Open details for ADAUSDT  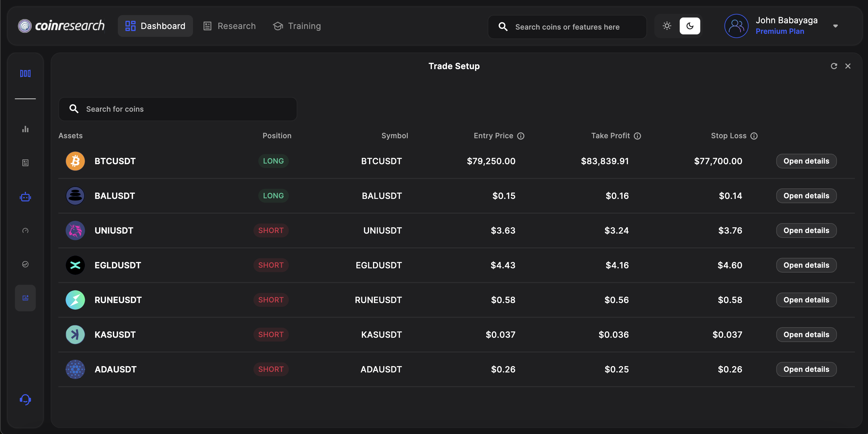(x=806, y=369)
